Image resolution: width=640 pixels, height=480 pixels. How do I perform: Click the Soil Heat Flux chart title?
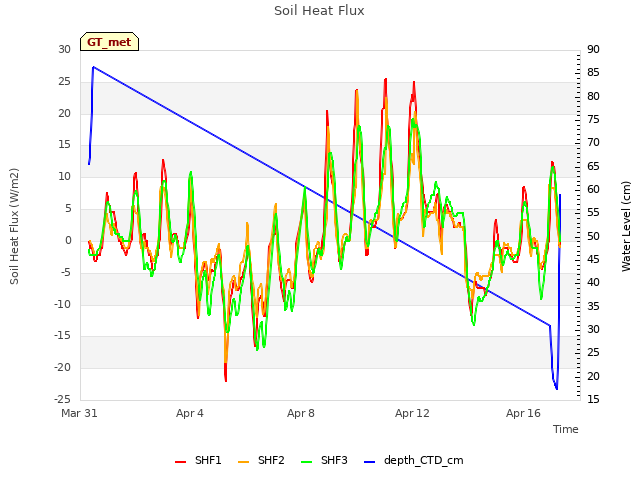(319, 10)
